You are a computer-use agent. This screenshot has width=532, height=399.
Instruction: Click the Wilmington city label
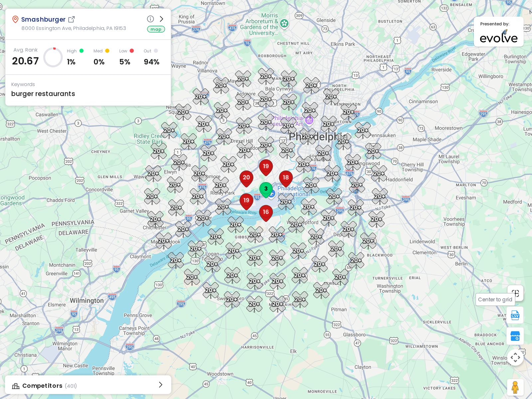[87, 301]
